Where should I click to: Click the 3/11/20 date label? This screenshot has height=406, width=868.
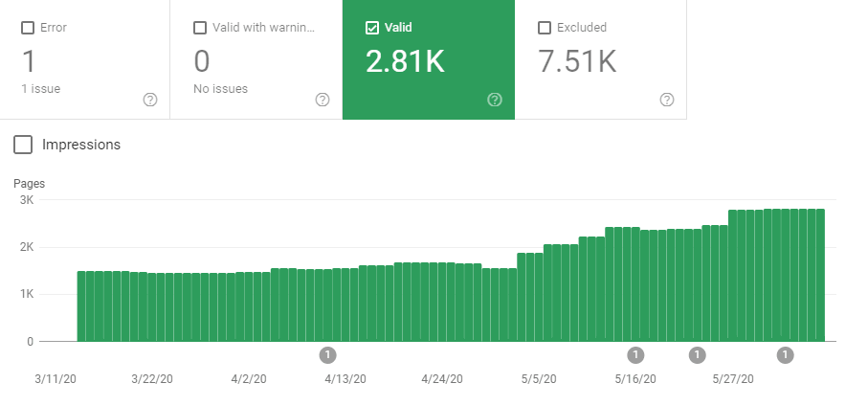pos(56,379)
